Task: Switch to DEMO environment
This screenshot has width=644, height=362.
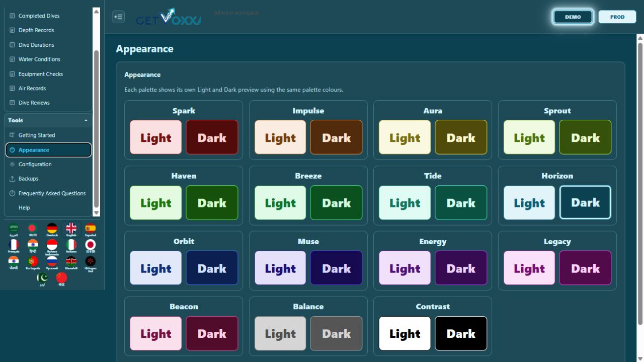Action: click(x=573, y=17)
